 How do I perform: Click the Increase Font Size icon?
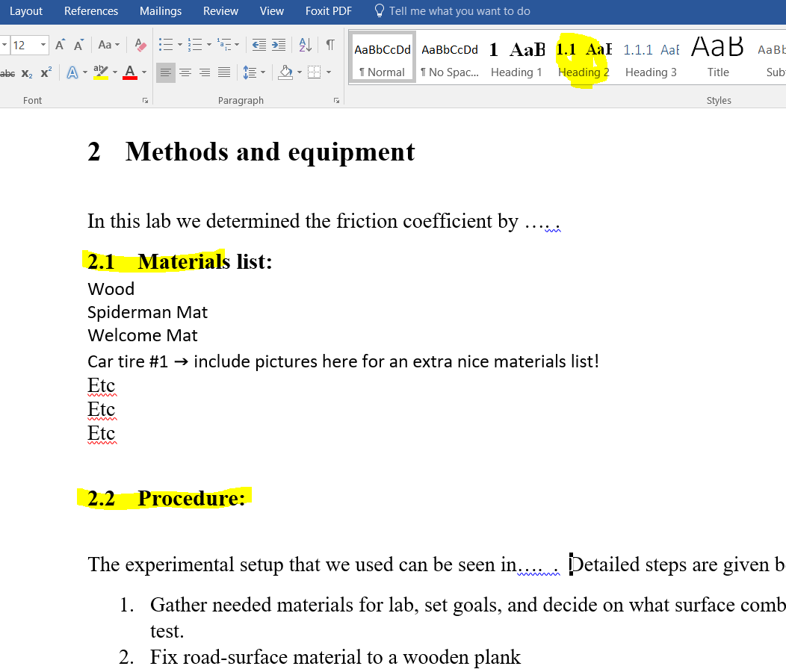[x=60, y=45]
